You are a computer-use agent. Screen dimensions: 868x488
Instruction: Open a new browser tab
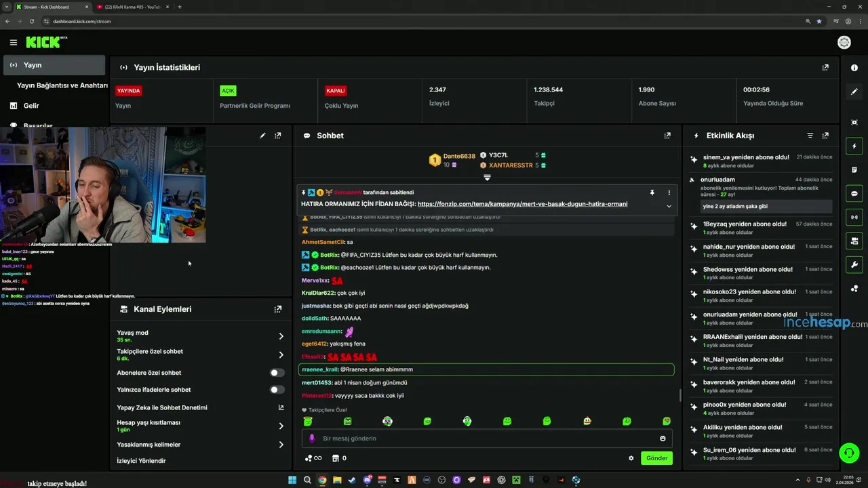click(179, 7)
